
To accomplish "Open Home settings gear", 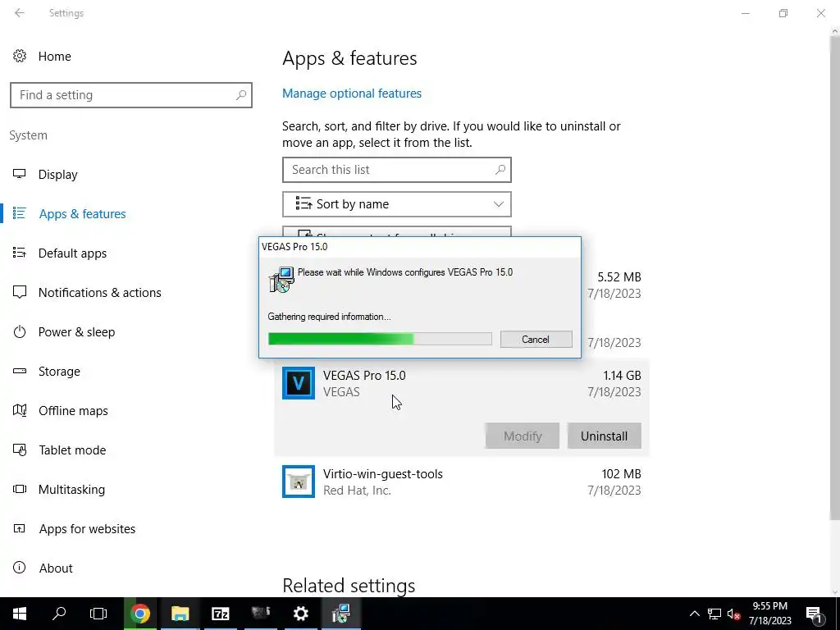I will pos(20,56).
